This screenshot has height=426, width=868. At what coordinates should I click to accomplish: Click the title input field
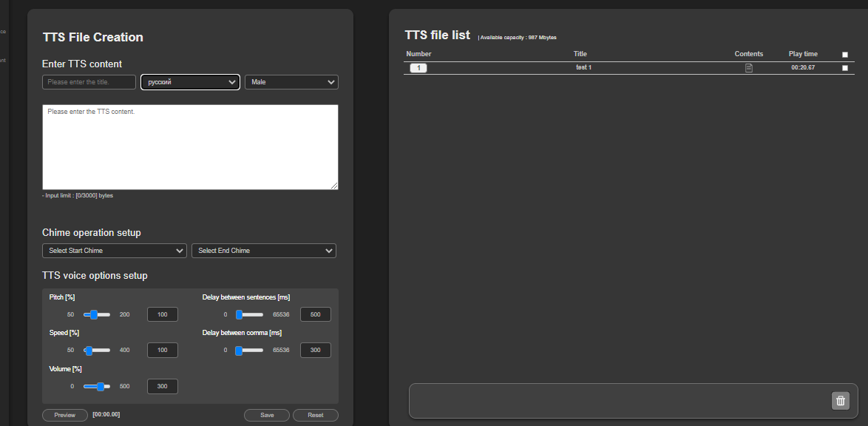click(89, 82)
